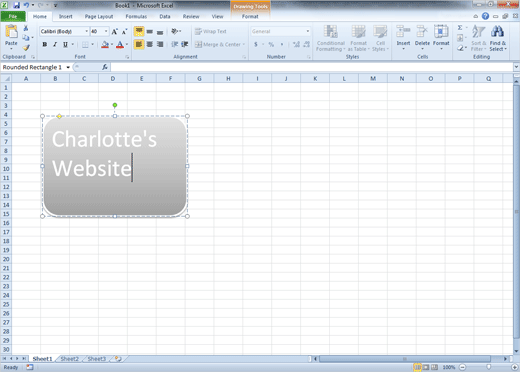Click the Copy icon

26,38
